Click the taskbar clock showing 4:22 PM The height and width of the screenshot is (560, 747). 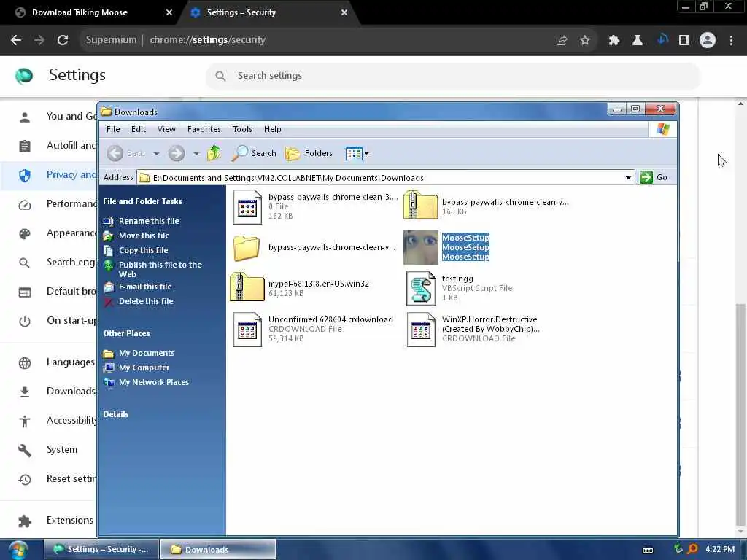(x=720, y=550)
